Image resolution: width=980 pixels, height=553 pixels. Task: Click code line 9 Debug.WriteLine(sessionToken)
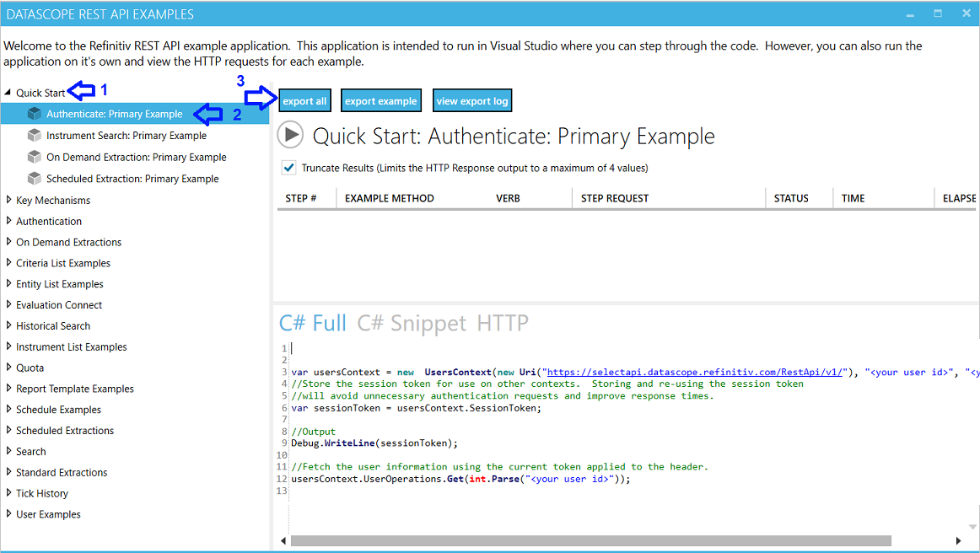coord(374,443)
